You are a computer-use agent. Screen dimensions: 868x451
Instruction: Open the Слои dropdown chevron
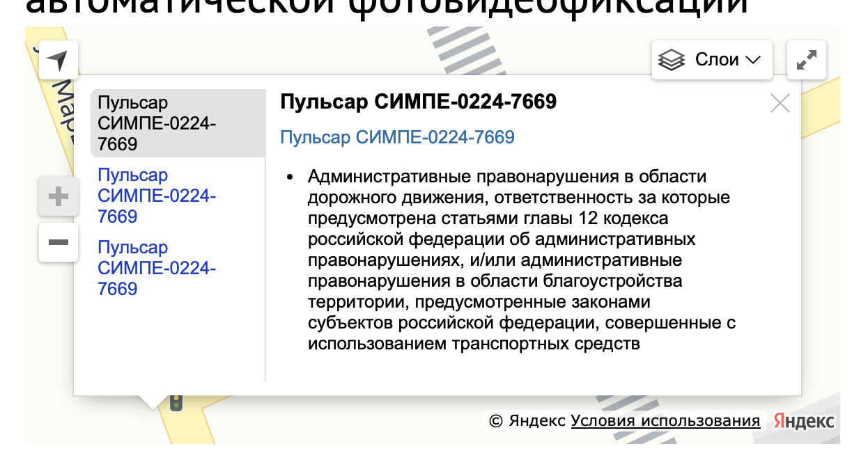(x=752, y=61)
